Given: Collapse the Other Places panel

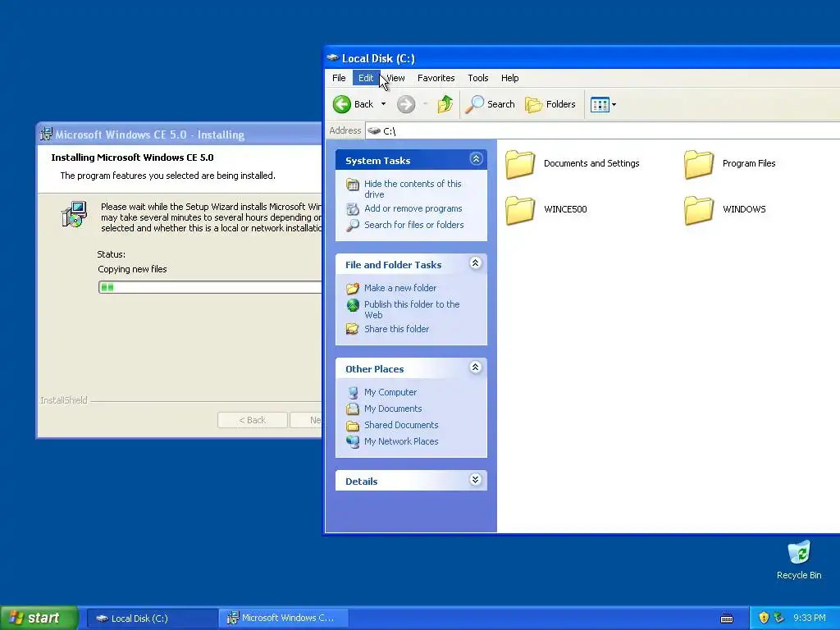Looking at the screenshot, I should pos(476,367).
